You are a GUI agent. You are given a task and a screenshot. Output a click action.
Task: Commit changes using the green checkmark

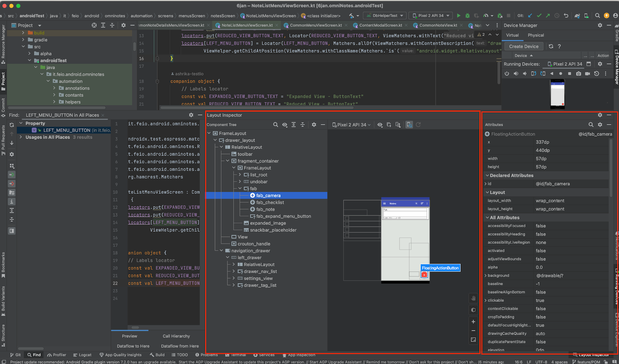[x=539, y=16]
